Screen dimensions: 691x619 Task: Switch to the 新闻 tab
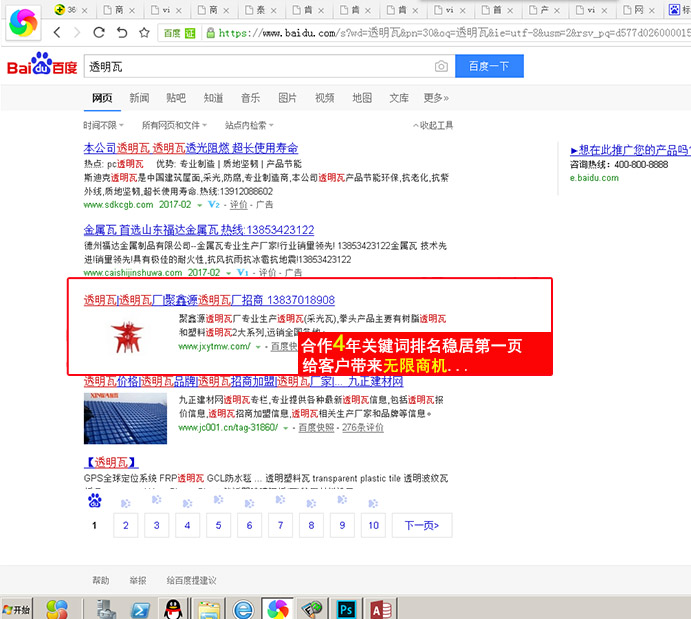point(139,98)
